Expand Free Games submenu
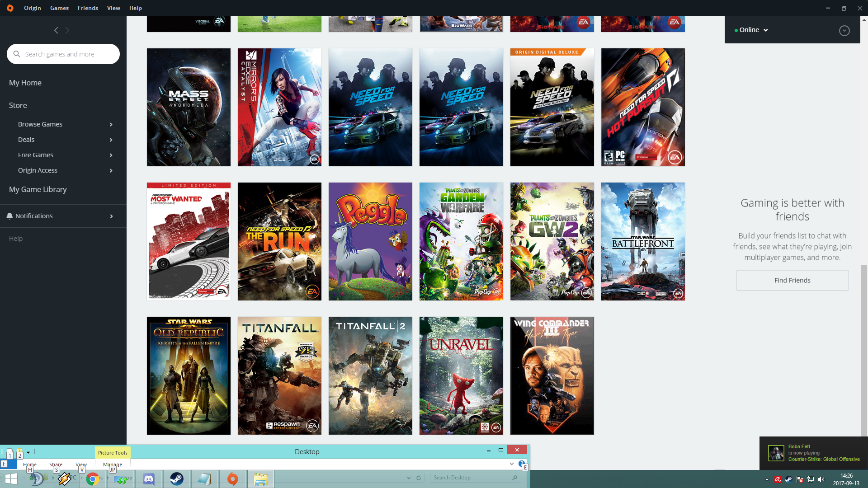 (x=111, y=155)
